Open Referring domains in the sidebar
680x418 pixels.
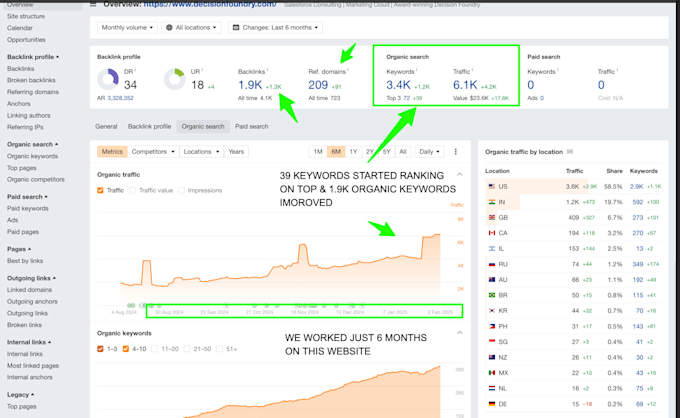[33, 92]
